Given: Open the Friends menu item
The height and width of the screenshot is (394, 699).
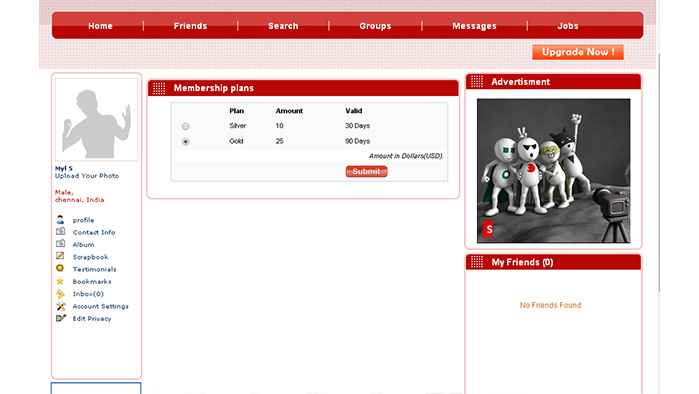Looking at the screenshot, I should click(190, 26).
